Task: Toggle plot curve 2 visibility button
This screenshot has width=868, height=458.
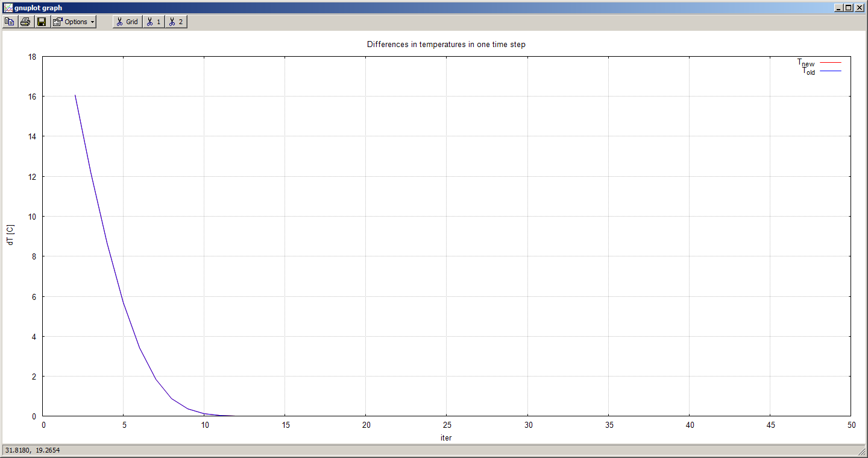Action: 175,22
